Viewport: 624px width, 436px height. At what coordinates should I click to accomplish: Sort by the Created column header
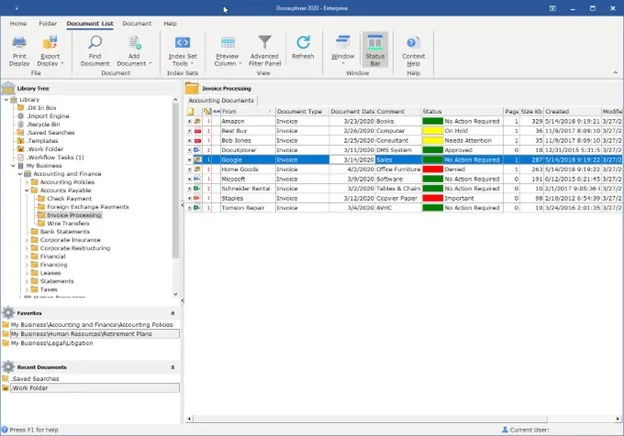[572, 111]
